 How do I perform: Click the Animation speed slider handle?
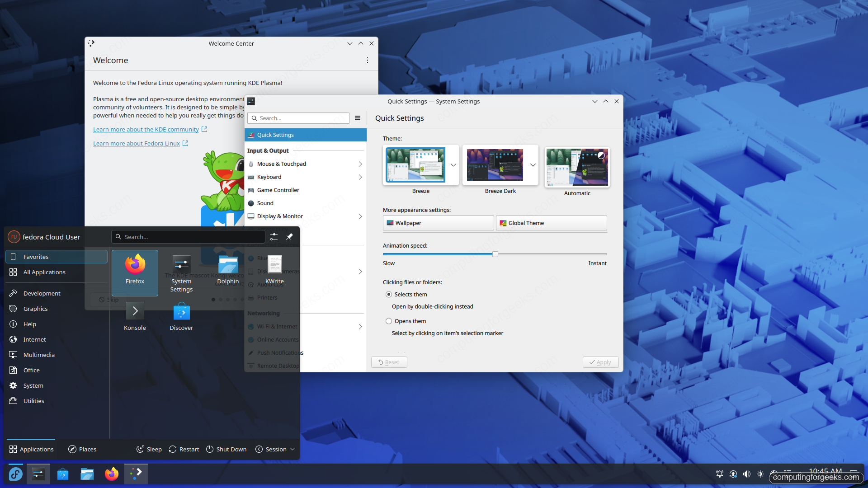click(x=495, y=254)
